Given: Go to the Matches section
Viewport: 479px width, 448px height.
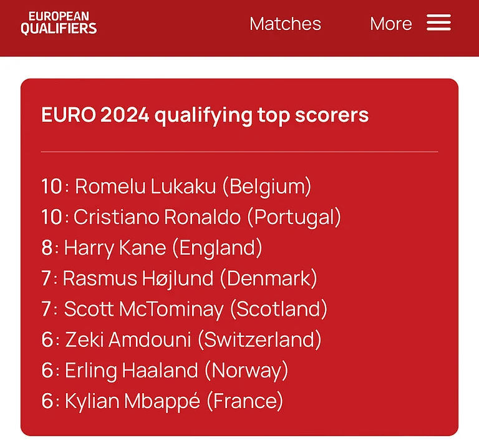Looking at the screenshot, I should point(285,24).
